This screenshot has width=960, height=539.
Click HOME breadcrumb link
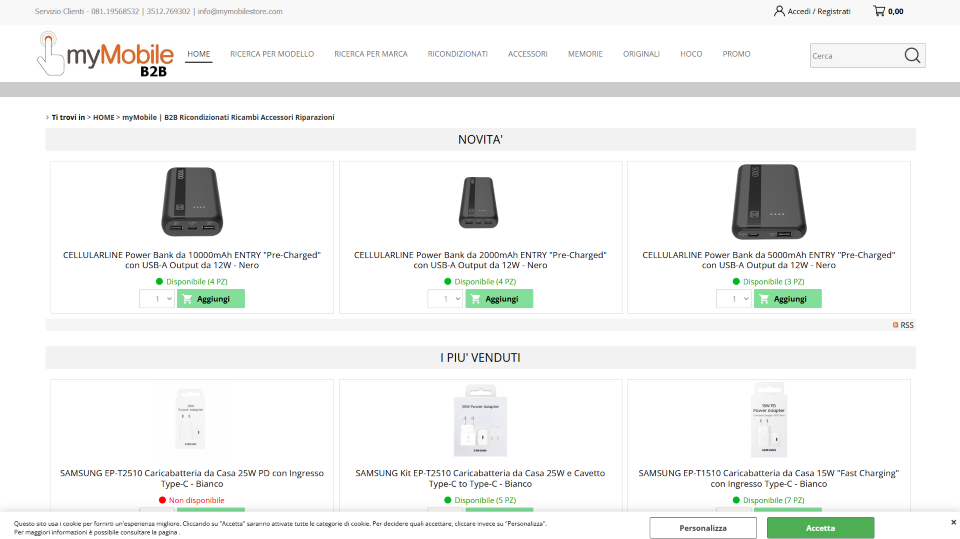coord(103,117)
